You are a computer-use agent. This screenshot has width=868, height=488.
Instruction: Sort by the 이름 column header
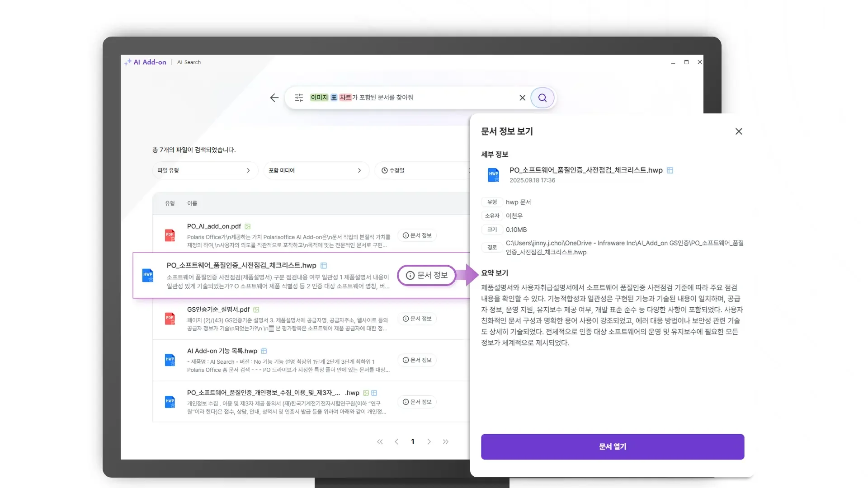192,203
